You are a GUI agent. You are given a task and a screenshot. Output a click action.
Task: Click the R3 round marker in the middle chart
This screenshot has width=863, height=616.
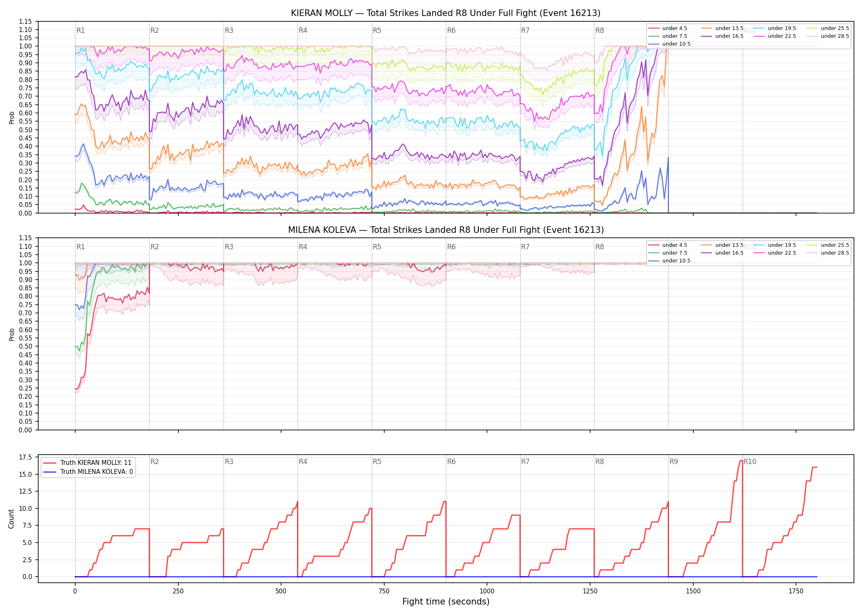[229, 247]
